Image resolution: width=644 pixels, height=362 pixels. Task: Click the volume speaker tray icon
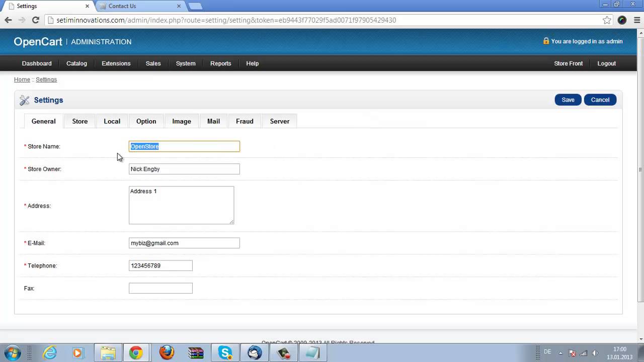pyautogui.click(x=595, y=353)
